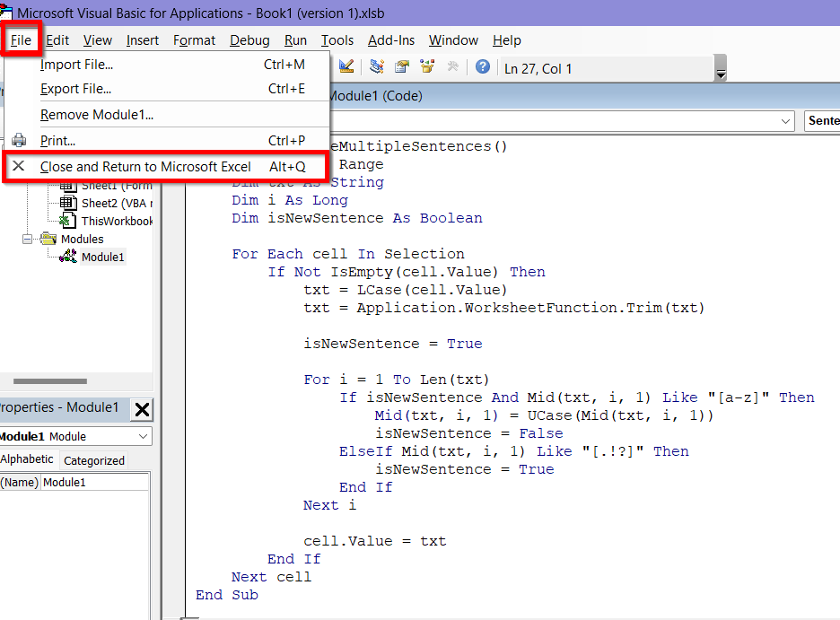Screen dimensions: 840x620
Task: Click the 'End Sub' code line
Action: point(227,595)
